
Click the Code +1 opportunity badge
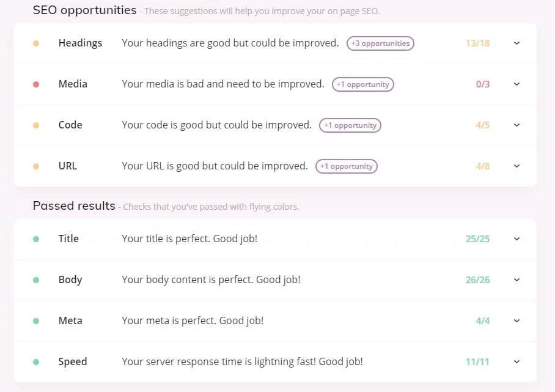350,125
